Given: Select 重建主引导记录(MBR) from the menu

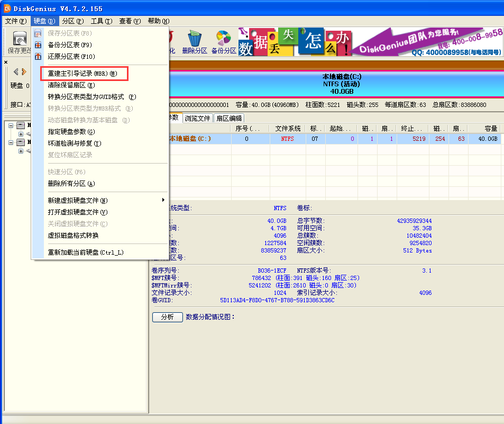Looking at the screenshot, I should (85, 74).
